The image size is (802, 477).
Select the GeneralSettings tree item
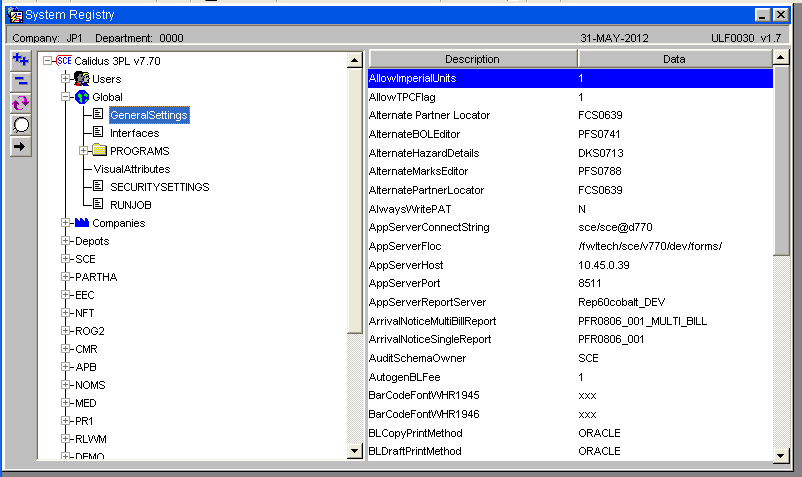(149, 115)
